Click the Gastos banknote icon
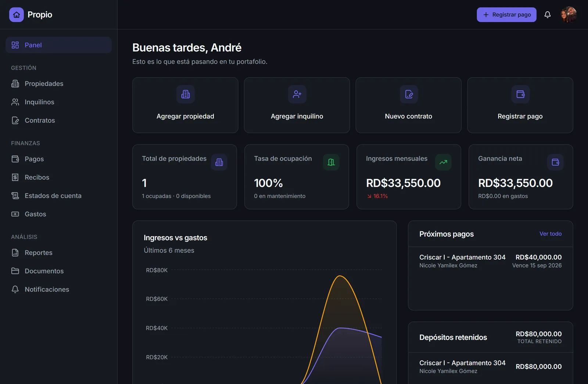This screenshot has width=588, height=384. pyautogui.click(x=15, y=214)
